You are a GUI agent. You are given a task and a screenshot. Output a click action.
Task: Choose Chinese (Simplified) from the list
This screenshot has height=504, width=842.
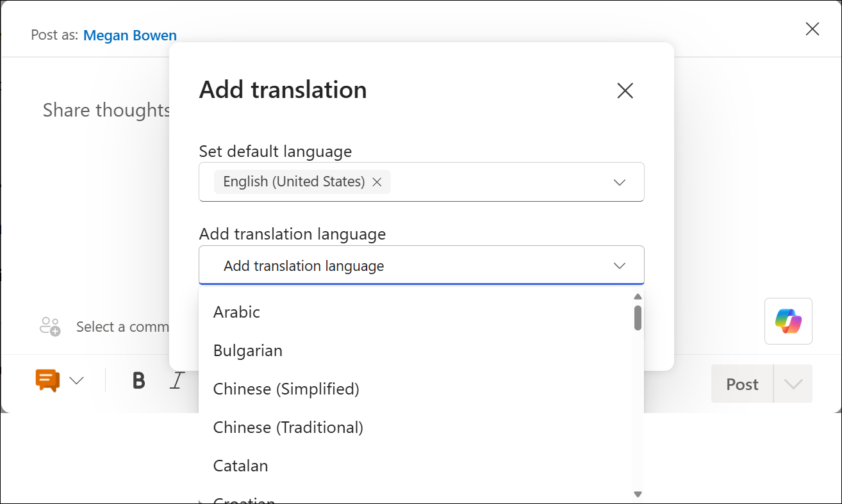click(x=286, y=389)
